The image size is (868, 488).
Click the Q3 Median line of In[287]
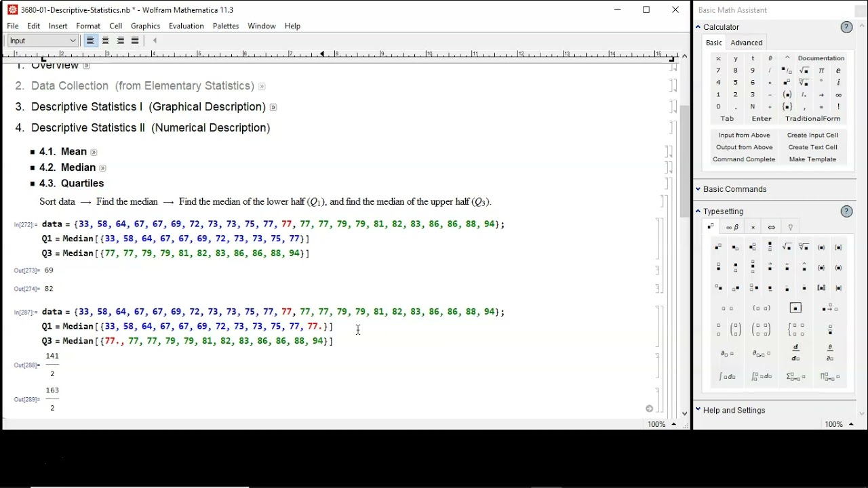coord(187,341)
